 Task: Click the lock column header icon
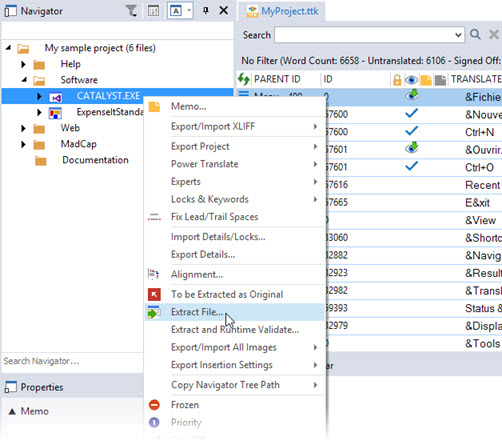pos(397,80)
